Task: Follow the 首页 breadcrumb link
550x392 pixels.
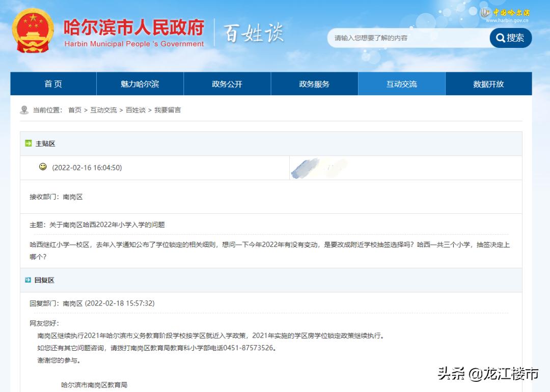Action: (74, 109)
